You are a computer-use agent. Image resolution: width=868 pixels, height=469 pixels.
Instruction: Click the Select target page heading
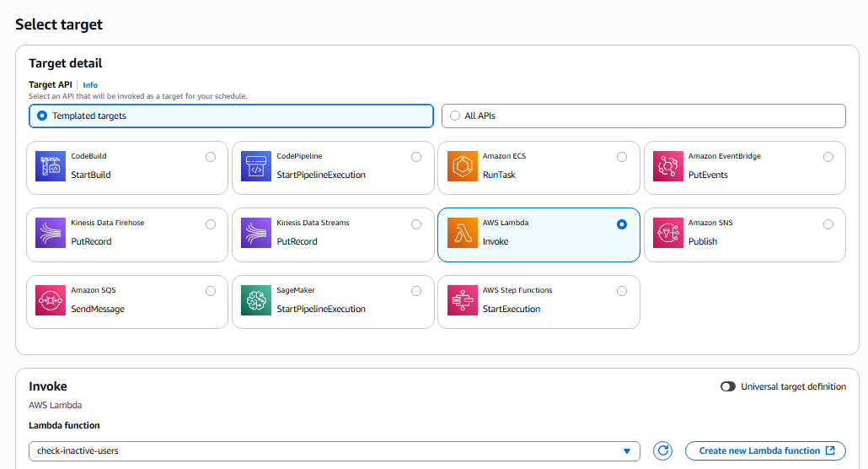[x=59, y=25]
